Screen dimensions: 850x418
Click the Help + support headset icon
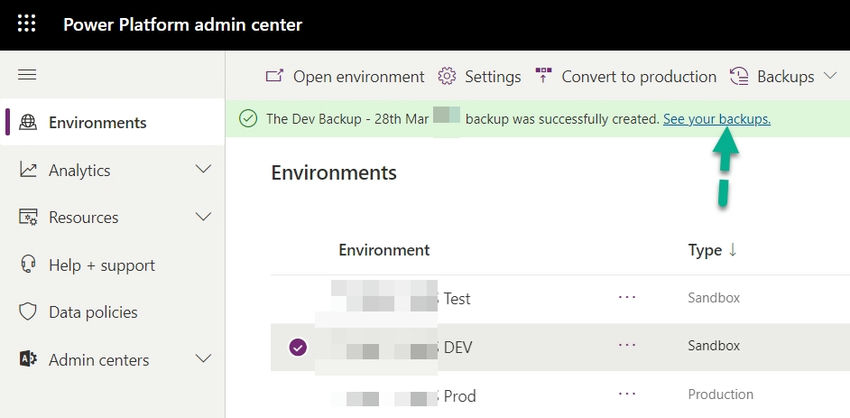click(28, 265)
